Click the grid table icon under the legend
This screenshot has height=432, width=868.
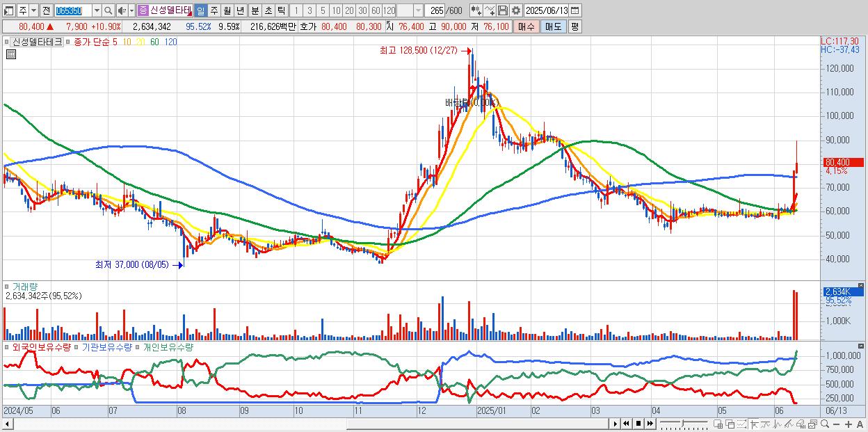coord(10,54)
